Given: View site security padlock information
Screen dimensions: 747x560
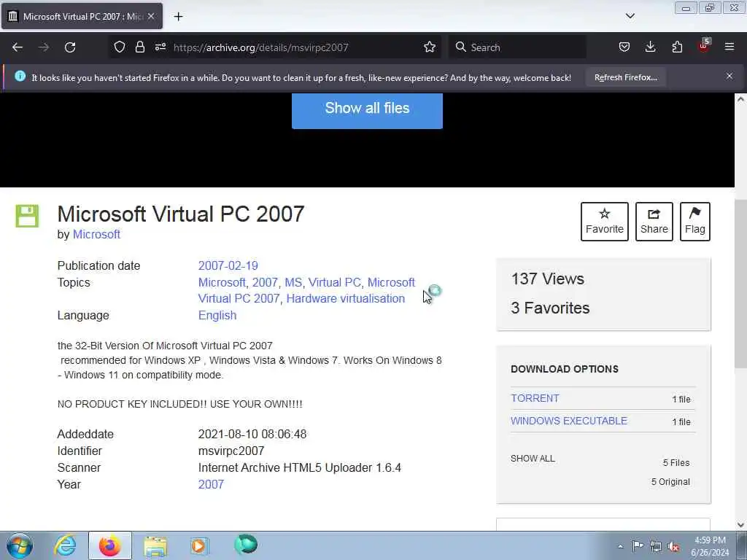Looking at the screenshot, I should [x=139, y=47].
